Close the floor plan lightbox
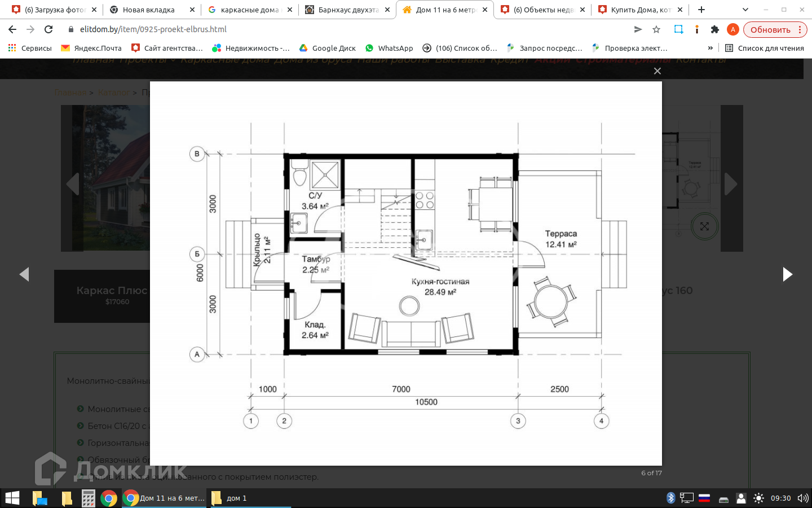 point(657,71)
